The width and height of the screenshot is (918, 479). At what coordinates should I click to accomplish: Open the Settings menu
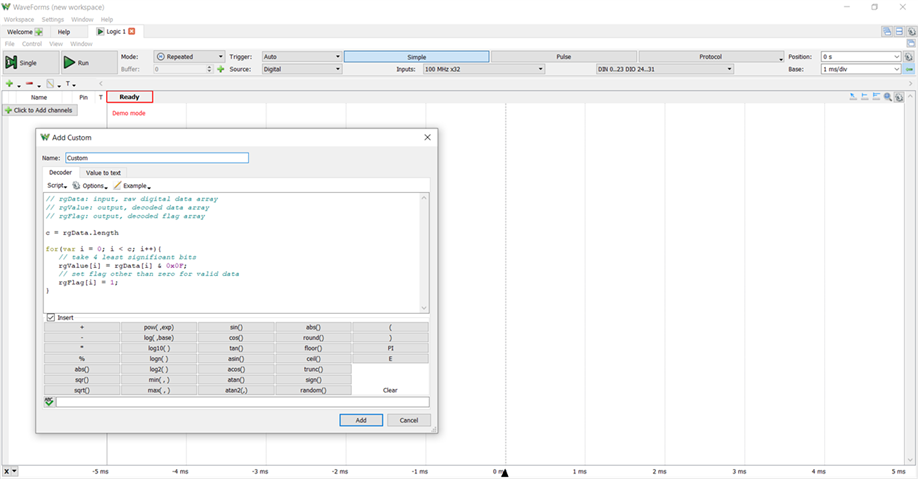(53, 19)
